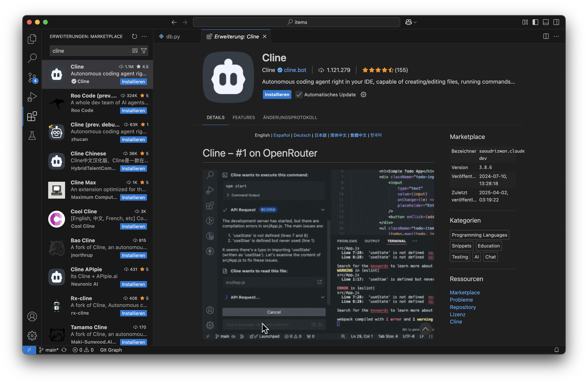Open the Explorer view in activity bar

32,39
